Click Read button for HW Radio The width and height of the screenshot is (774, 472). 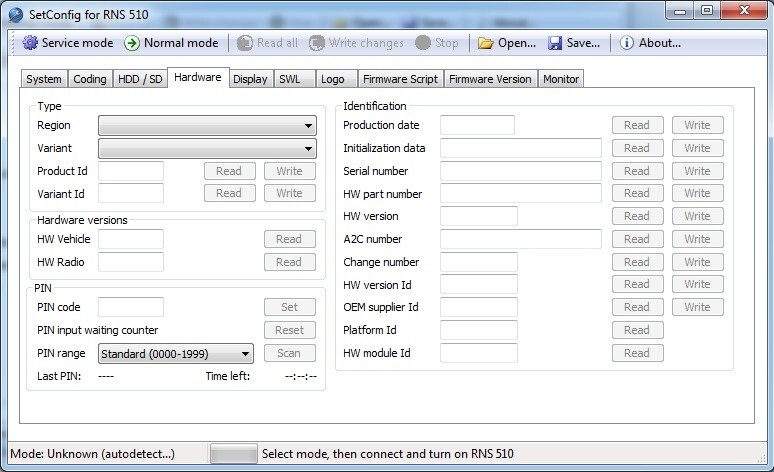(x=290, y=262)
